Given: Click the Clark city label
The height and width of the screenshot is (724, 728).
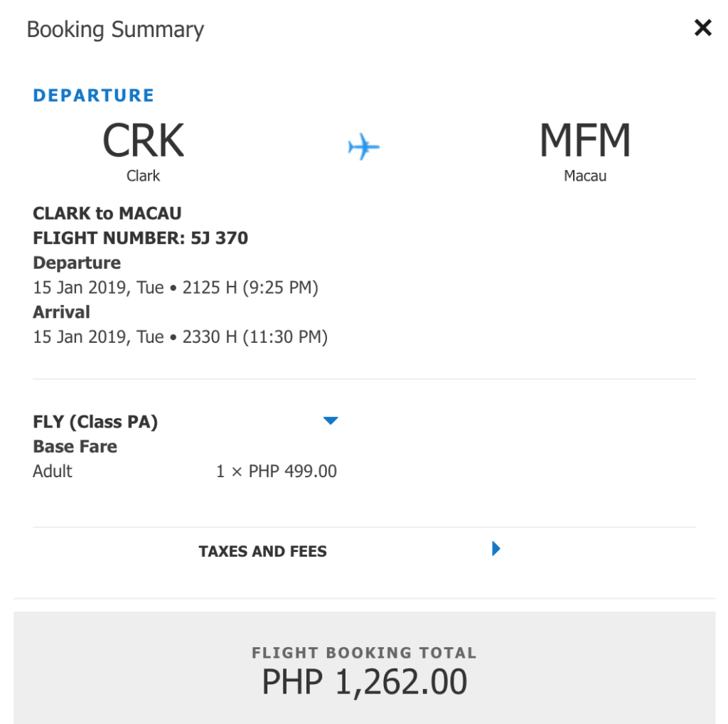Looking at the screenshot, I should point(143,176).
